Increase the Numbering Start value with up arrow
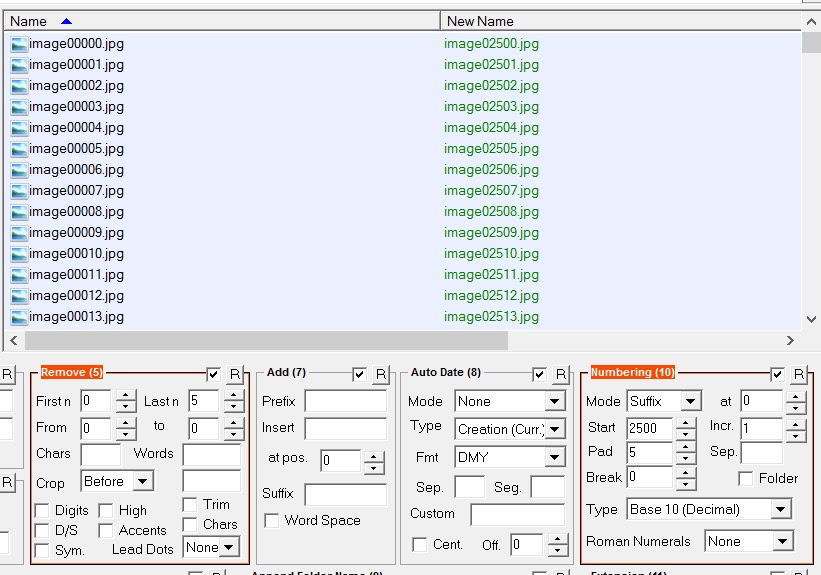821x575 pixels. (x=685, y=422)
